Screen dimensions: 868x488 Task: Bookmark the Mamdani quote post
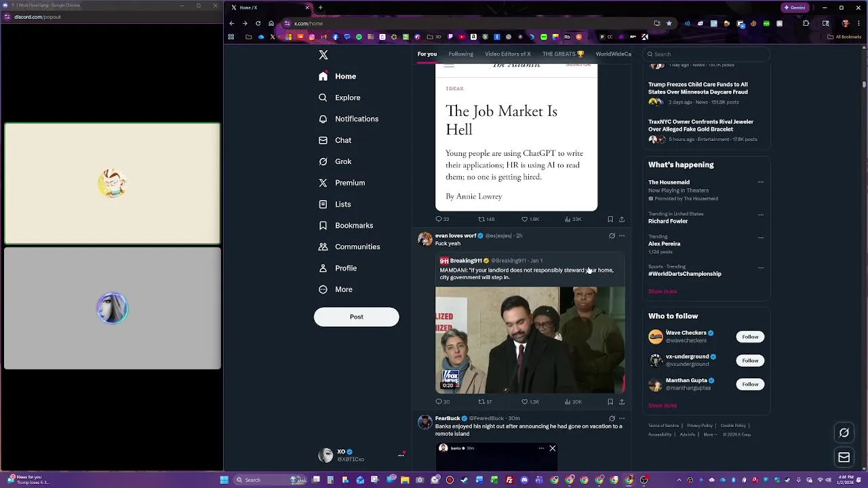click(610, 402)
